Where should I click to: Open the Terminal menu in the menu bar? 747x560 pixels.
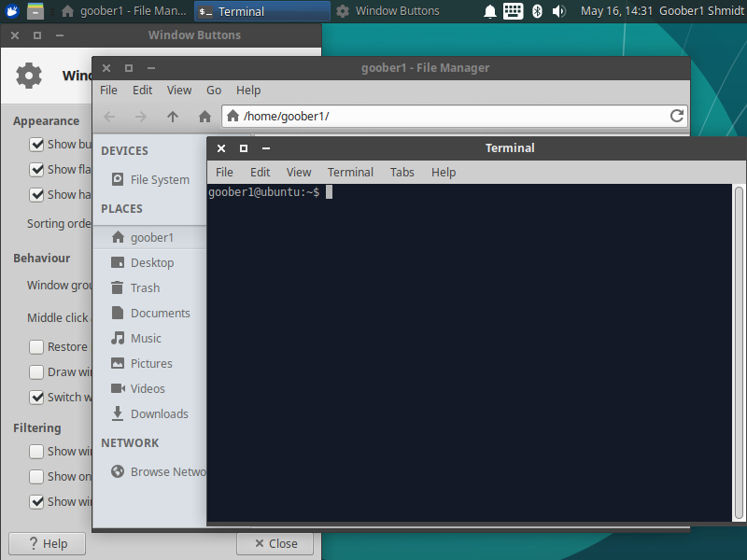pyautogui.click(x=350, y=173)
